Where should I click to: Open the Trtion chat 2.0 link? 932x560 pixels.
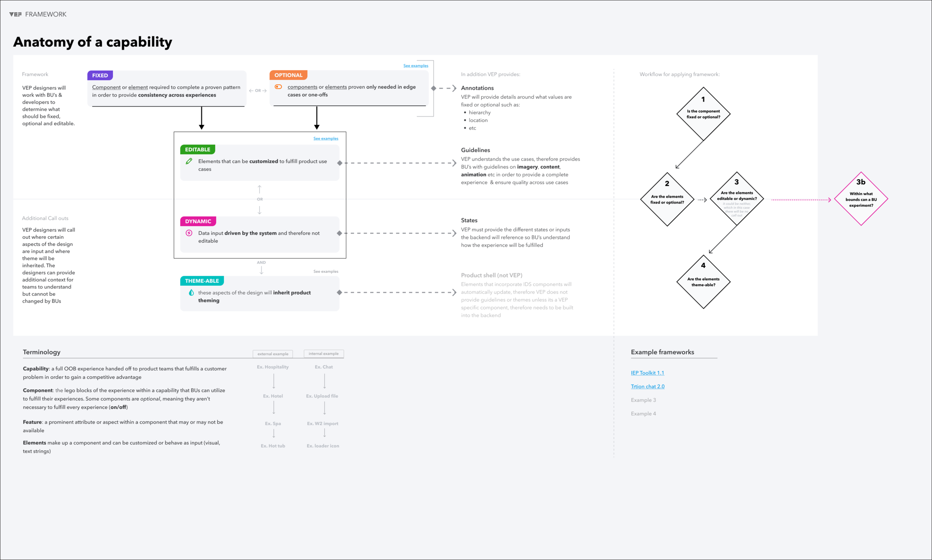click(x=648, y=386)
